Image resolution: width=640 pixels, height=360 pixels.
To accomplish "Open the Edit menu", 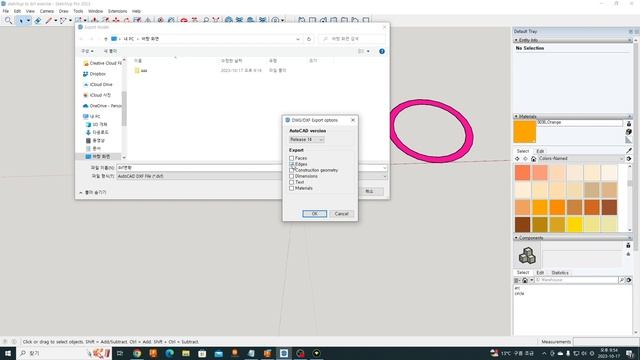I will 17,11.
